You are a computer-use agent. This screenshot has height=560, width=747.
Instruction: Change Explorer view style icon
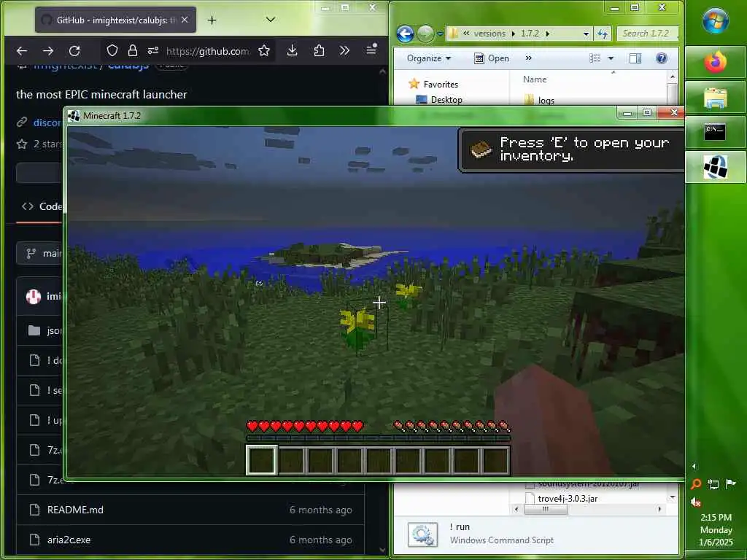coord(595,58)
